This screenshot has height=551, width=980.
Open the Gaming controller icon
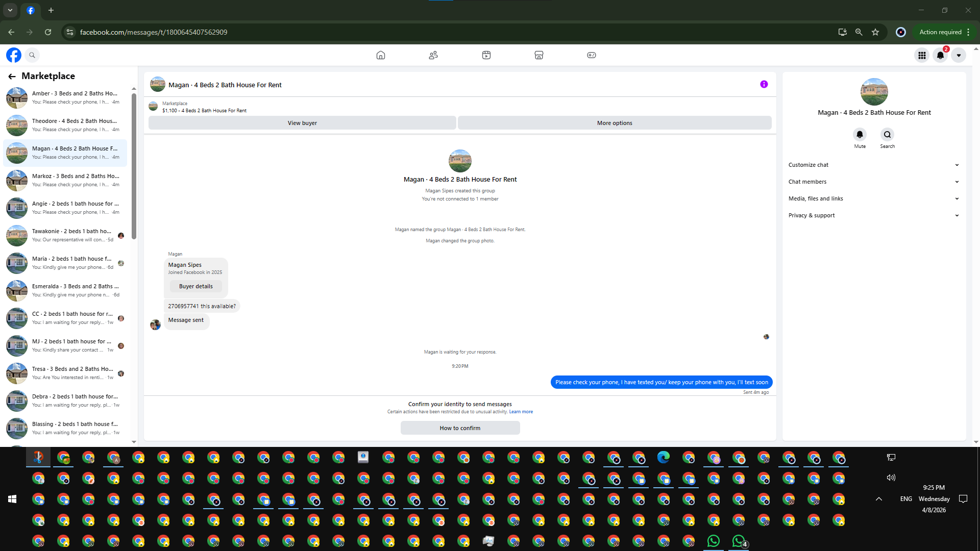click(591, 55)
